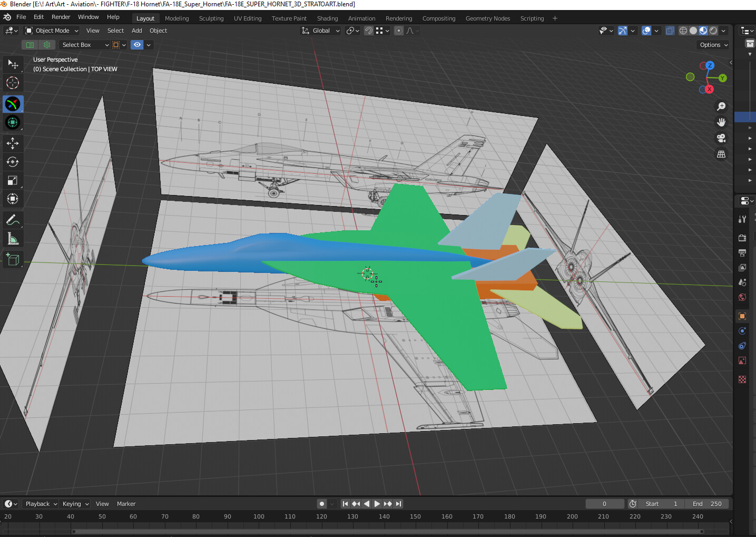Switch to Rendered viewport shading
This screenshot has width=756, height=537.
pyautogui.click(x=713, y=31)
